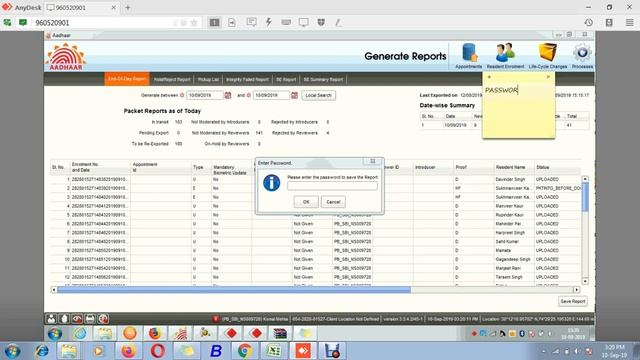Viewport: 640px width, 360px height.
Task: Activate the AnyDesk whiteboard pen icon
Action: point(338,22)
